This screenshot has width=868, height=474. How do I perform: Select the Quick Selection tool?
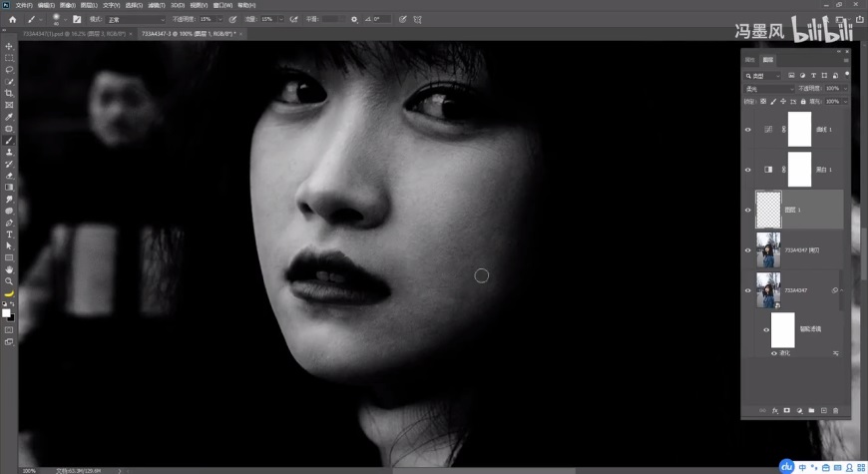pyautogui.click(x=9, y=82)
